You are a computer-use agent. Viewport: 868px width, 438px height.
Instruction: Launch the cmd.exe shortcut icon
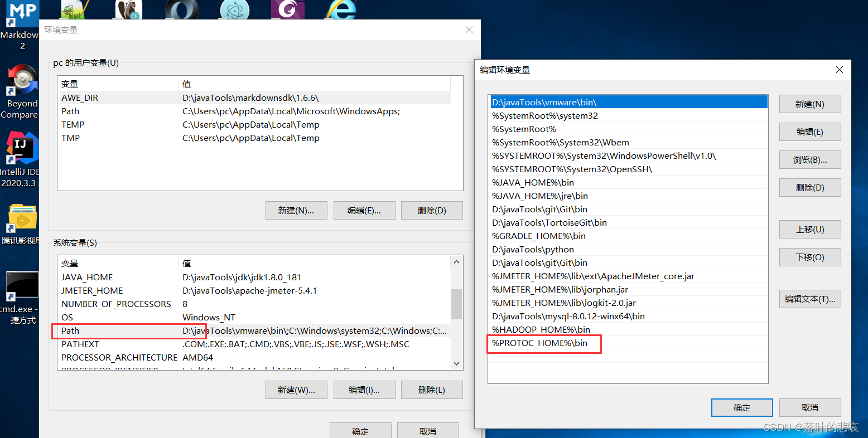click(x=21, y=298)
